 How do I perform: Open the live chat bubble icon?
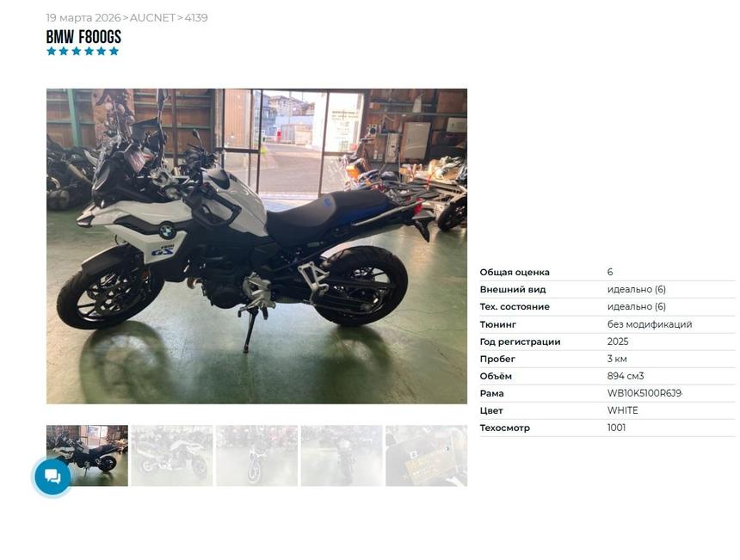(52, 477)
